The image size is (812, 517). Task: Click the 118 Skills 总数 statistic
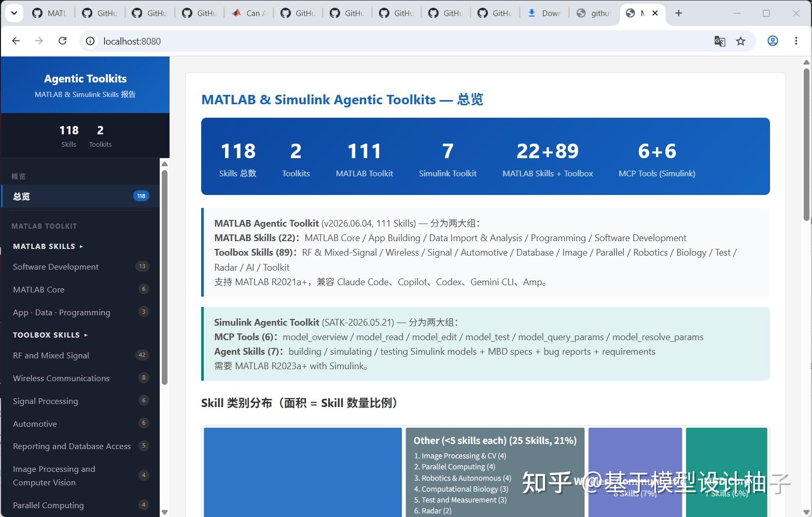[238, 159]
